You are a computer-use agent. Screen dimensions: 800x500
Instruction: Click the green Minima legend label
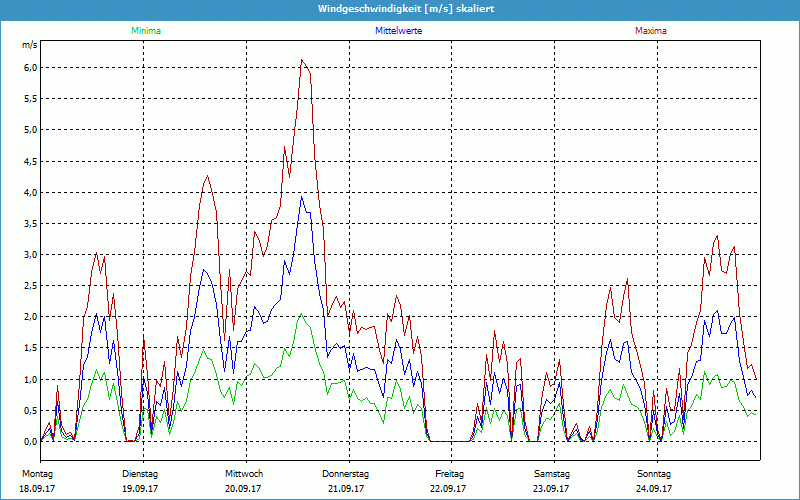point(145,31)
